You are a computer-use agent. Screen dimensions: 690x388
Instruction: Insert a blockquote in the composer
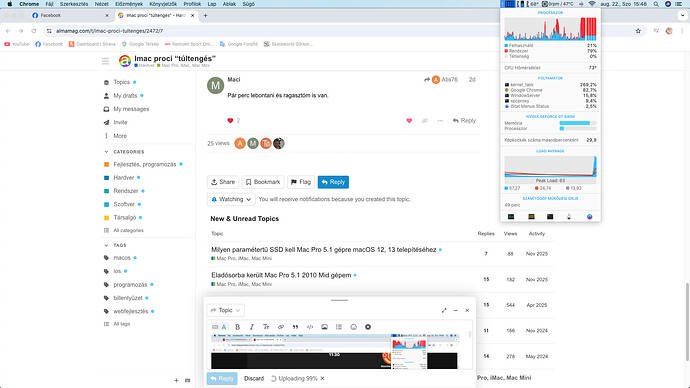295,327
